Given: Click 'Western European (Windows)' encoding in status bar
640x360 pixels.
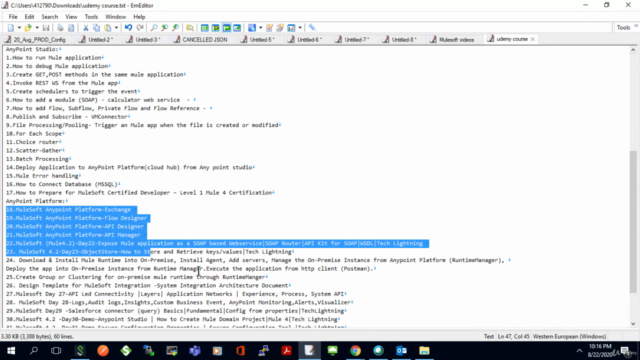Looking at the screenshot, I should (569, 336).
